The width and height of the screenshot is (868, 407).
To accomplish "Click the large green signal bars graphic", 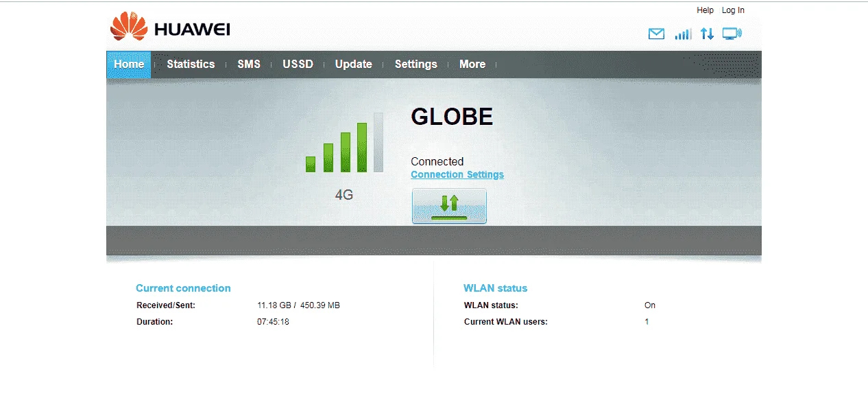I will [x=344, y=142].
